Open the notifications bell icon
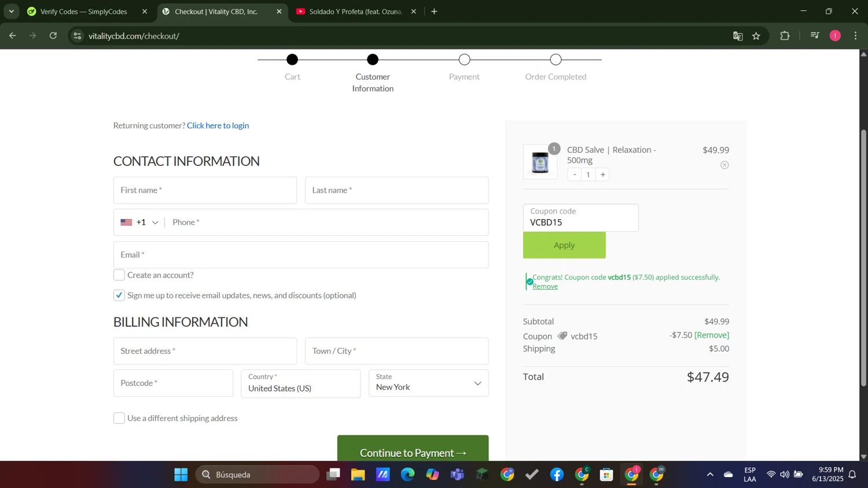The width and height of the screenshot is (868, 488). 852,475
